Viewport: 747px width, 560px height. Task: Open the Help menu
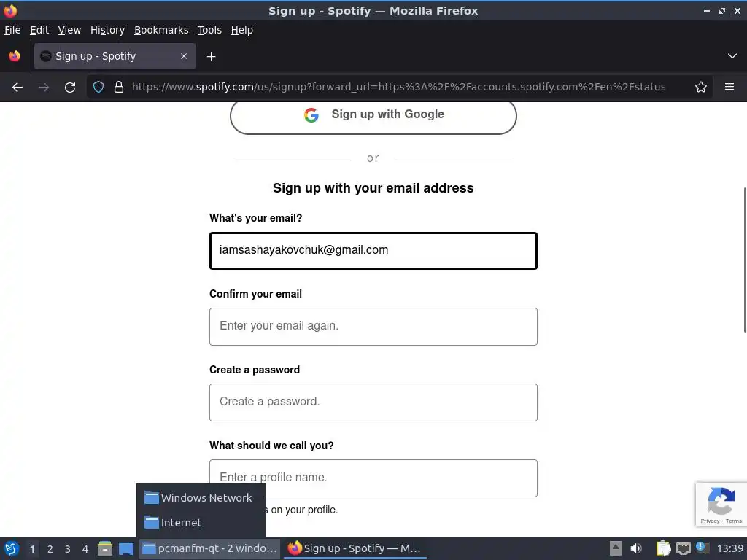pos(242,30)
